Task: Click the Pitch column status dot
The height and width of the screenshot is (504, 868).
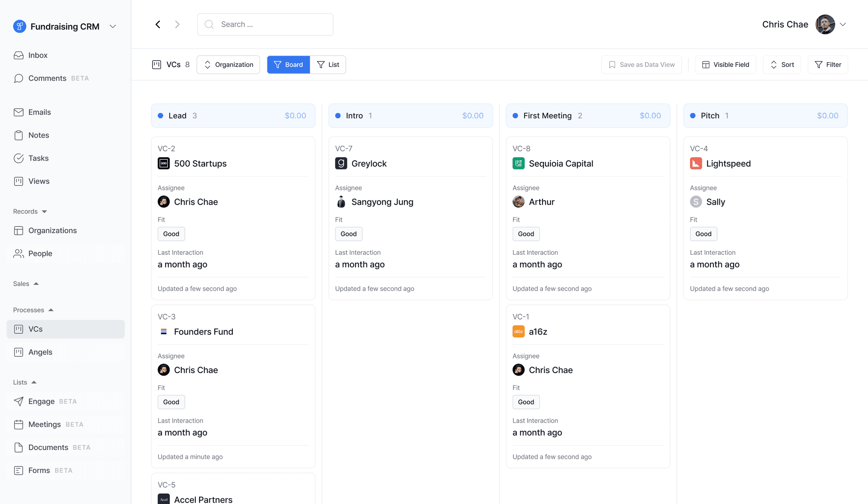Action: tap(693, 116)
